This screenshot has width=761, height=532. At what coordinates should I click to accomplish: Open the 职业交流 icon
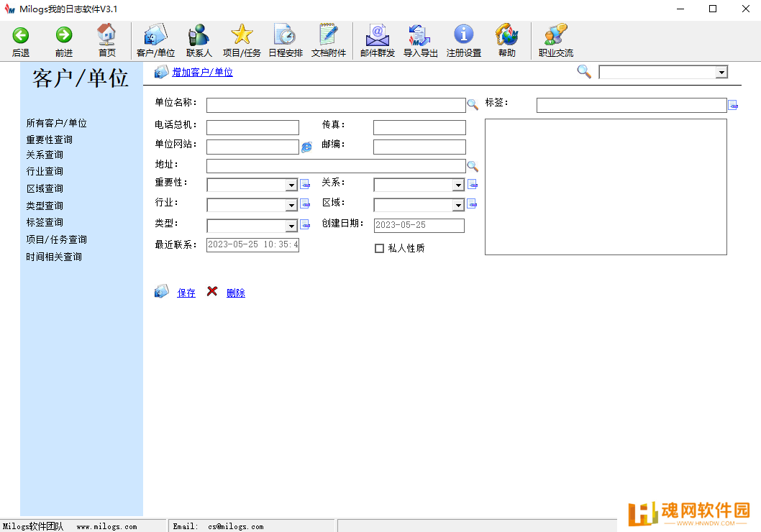(x=556, y=35)
